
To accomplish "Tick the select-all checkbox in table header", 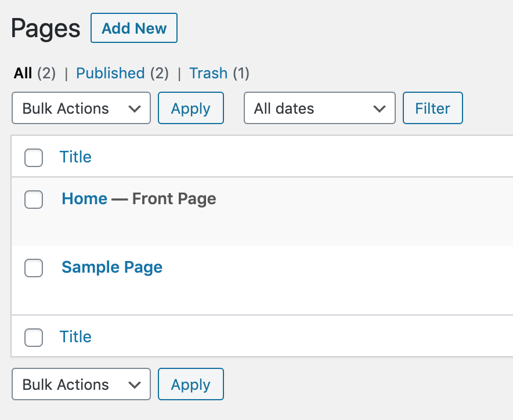I will click(x=34, y=157).
